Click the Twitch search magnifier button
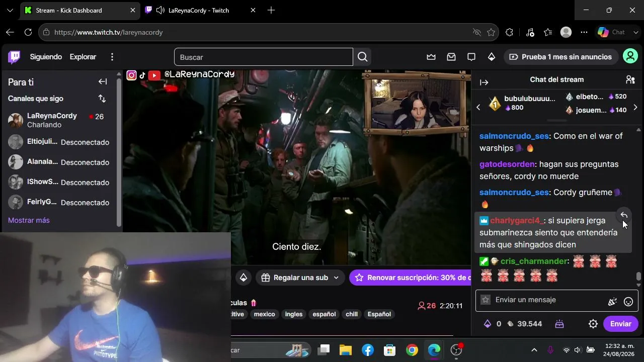Image resolution: width=644 pixels, height=362 pixels. (x=362, y=57)
